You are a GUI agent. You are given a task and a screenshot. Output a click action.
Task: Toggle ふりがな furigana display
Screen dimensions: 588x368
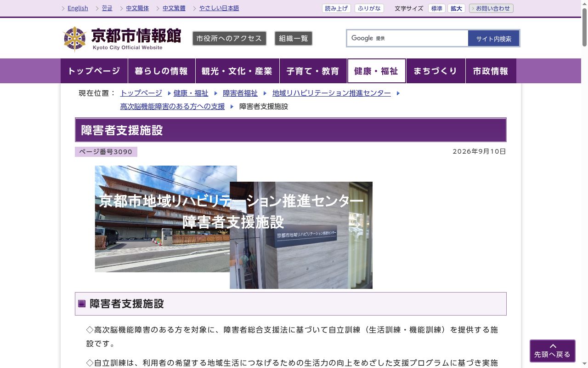point(369,8)
